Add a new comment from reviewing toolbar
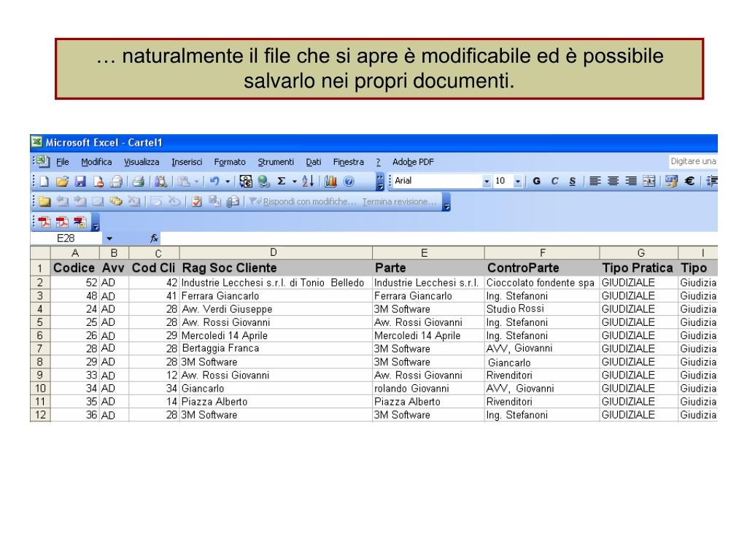Viewport: 747px width, 560px height. pyautogui.click(x=44, y=202)
